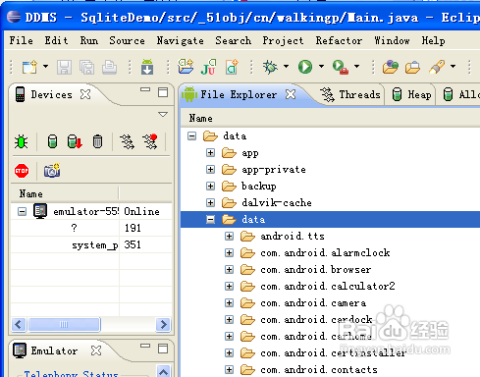Click the Devices list scroll right arrow
The image size is (480, 377).
point(163,324)
